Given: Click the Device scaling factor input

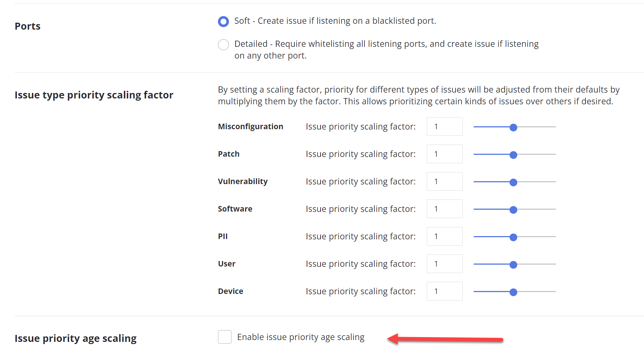Looking at the screenshot, I should (x=444, y=291).
